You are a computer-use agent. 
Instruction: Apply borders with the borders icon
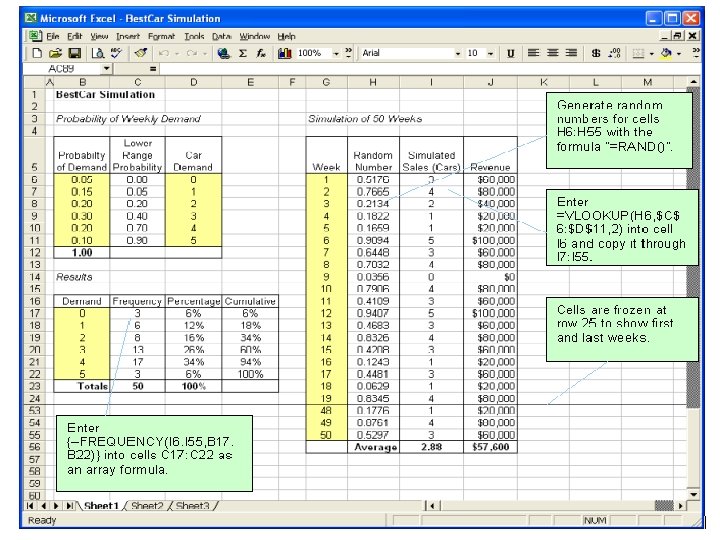pos(638,53)
